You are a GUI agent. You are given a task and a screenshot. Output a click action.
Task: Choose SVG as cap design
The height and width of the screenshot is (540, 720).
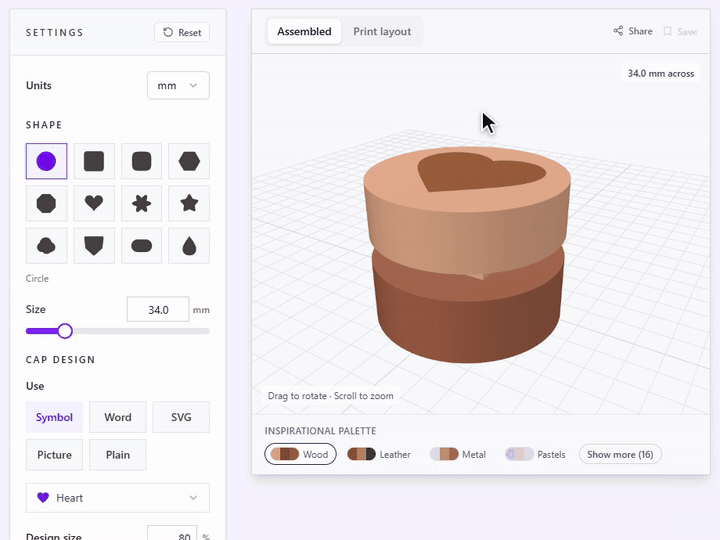pyautogui.click(x=181, y=417)
